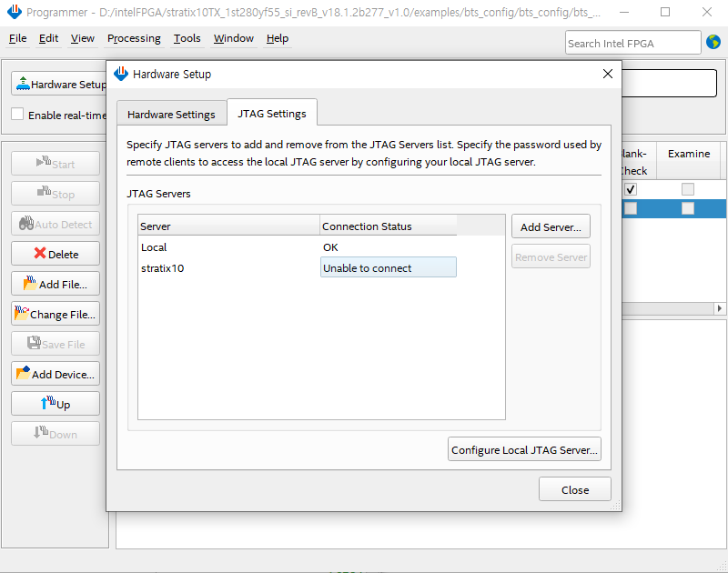Select the stratix10 server row
Viewport: 728px width, 573px height.
click(164, 268)
